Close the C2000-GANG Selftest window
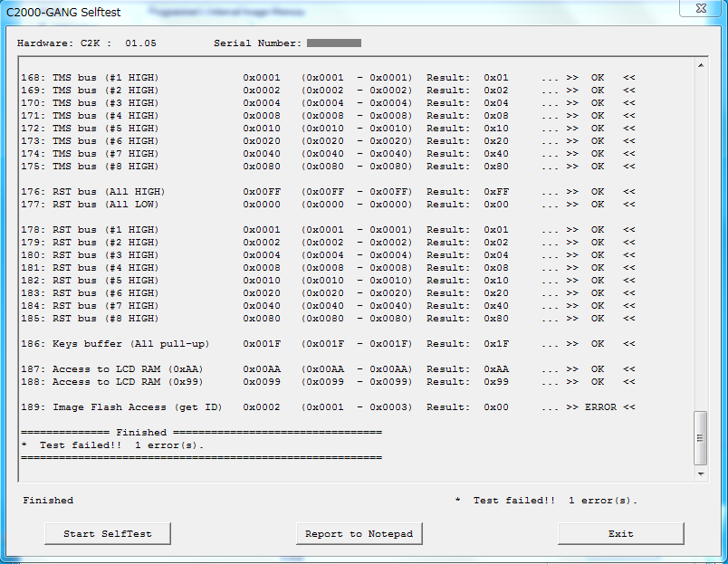728x564 pixels. point(701,8)
